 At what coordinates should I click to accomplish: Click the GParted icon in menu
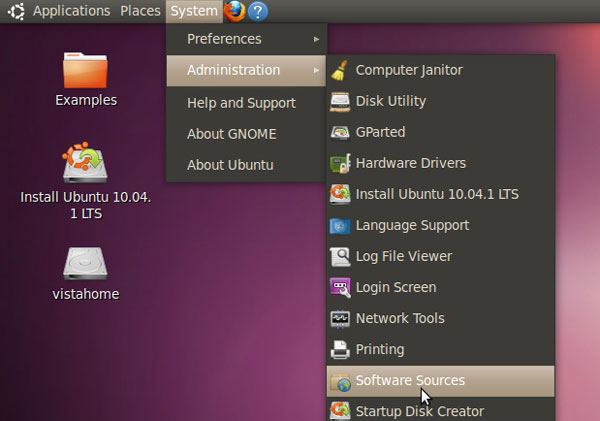click(x=340, y=132)
